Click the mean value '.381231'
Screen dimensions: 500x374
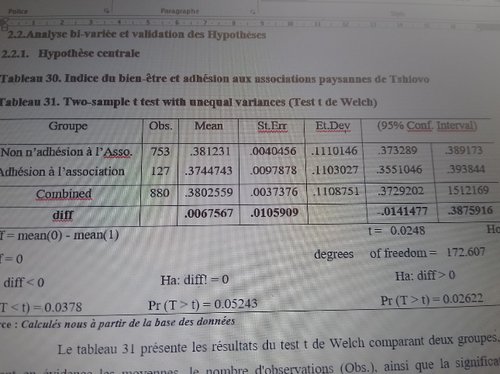(210, 151)
